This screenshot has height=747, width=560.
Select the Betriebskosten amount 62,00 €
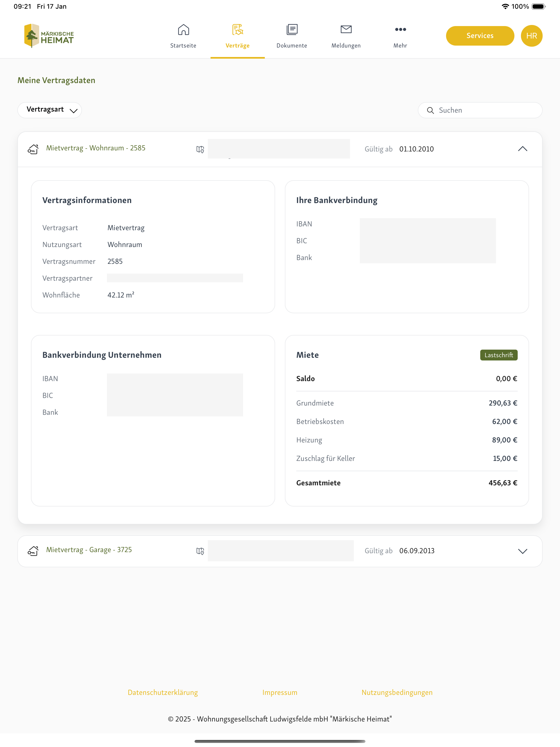pyautogui.click(x=504, y=422)
